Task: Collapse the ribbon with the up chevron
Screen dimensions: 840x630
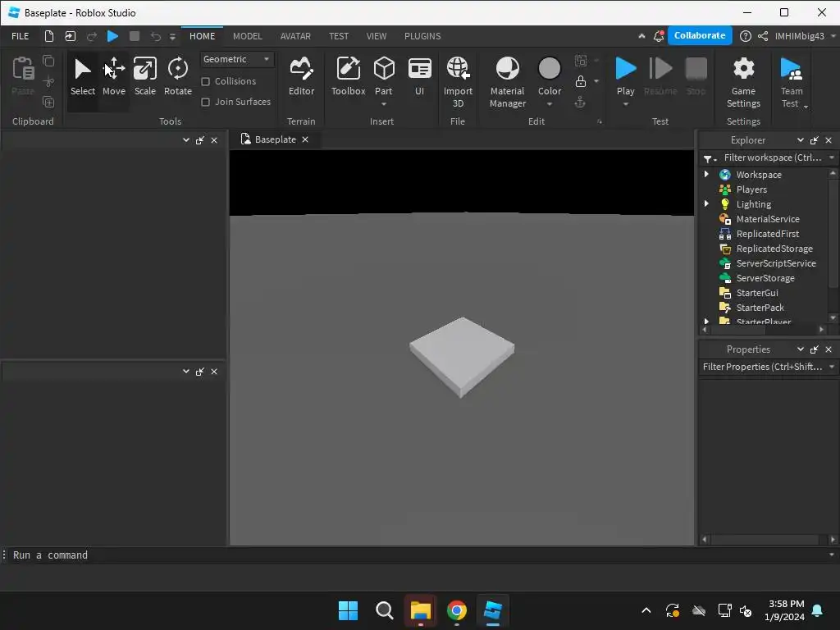Action: pyautogui.click(x=641, y=36)
